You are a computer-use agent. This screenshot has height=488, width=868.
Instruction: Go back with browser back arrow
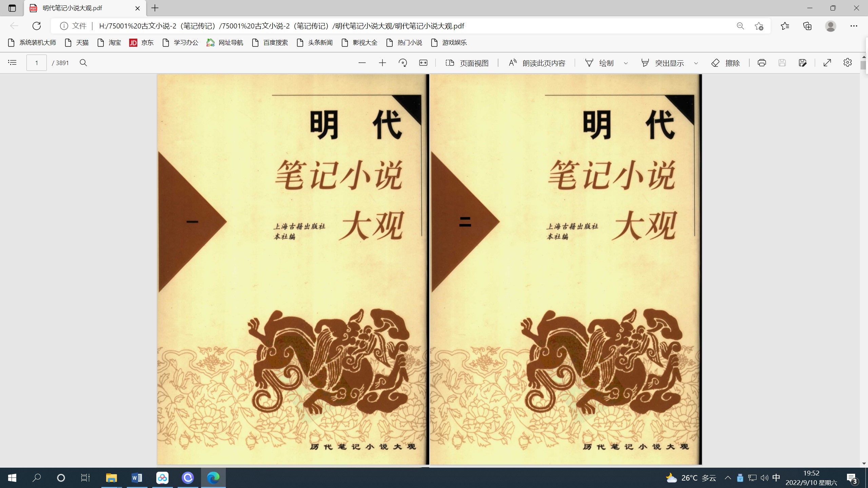14,26
